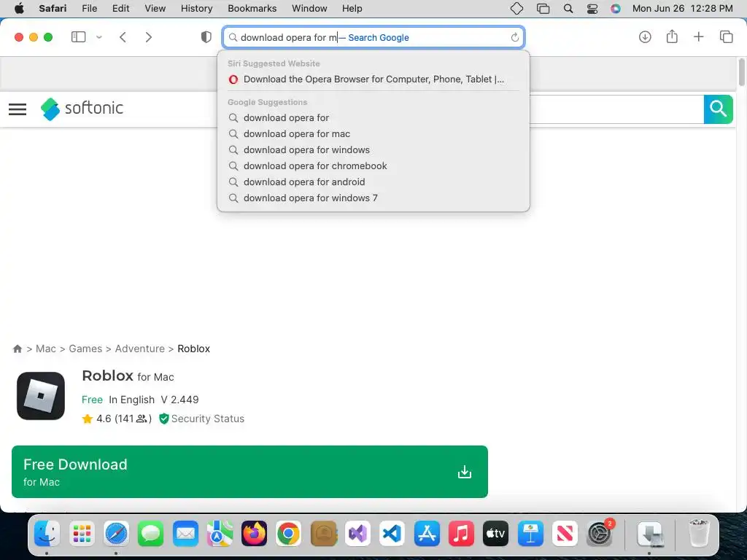Click the page vertical scrollbar
Image resolution: width=747 pixels, height=560 pixels.
click(x=741, y=72)
